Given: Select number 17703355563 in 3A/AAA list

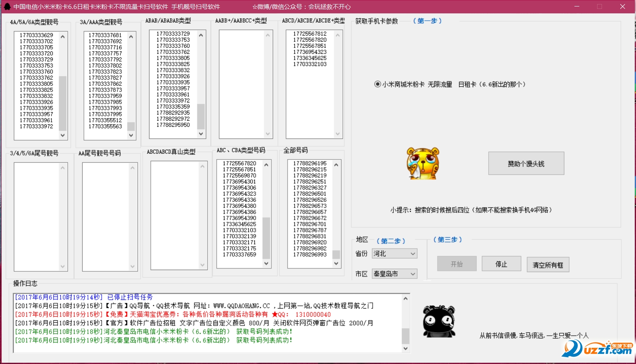Looking at the screenshot, I should 105,126.
